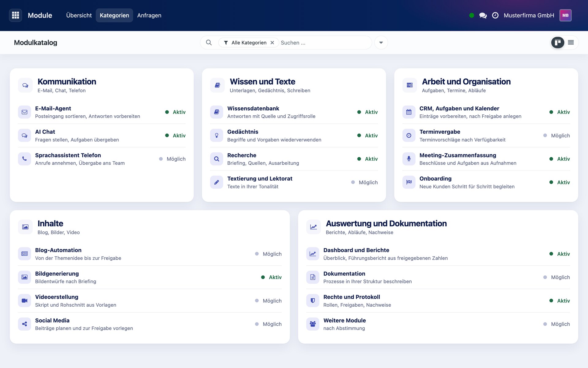
Task: Expand the search options dropdown arrow
Action: [381, 43]
